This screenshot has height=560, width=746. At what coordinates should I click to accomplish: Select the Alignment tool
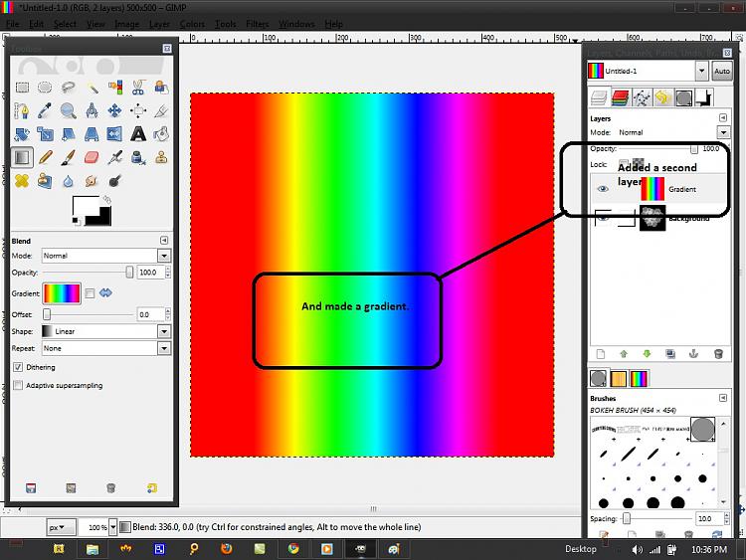pyautogui.click(x=138, y=110)
